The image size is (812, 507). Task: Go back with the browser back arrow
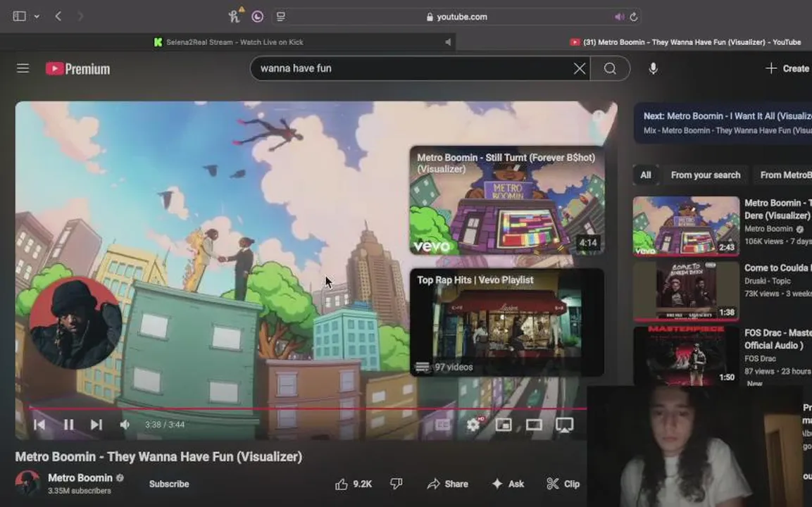pyautogui.click(x=58, y=16)
